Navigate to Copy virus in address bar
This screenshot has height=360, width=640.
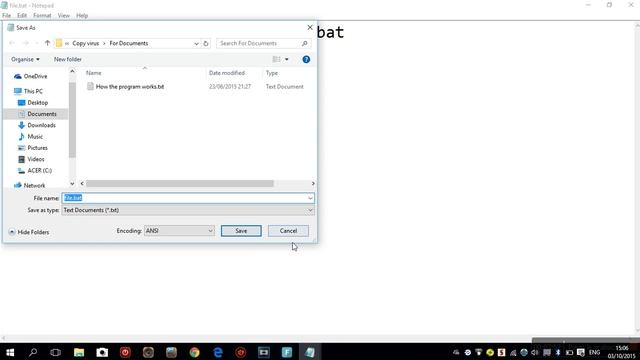pyautogui.click(x=85, y=43)
